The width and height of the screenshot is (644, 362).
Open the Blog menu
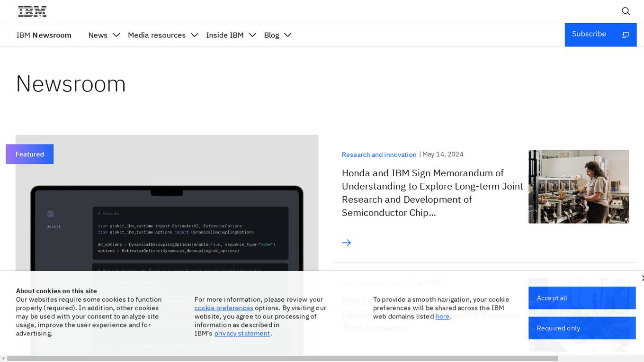click(x=272, y=35)
